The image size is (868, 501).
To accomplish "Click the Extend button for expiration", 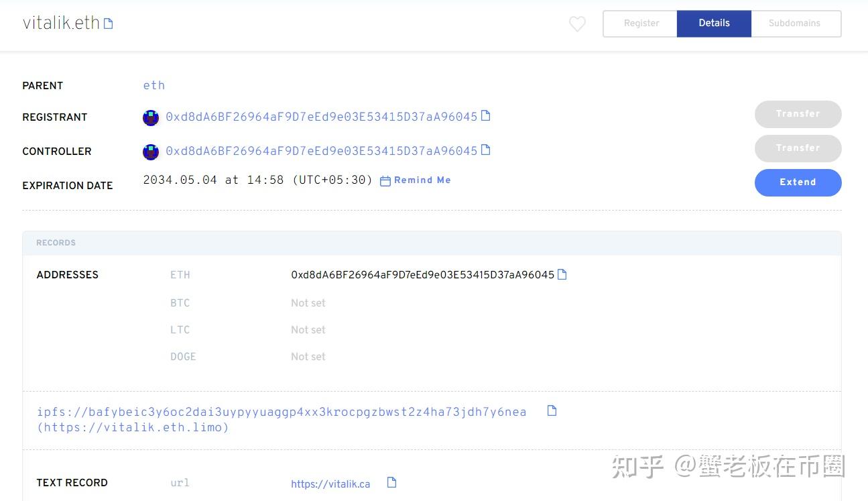I will [x=798, y=182].
